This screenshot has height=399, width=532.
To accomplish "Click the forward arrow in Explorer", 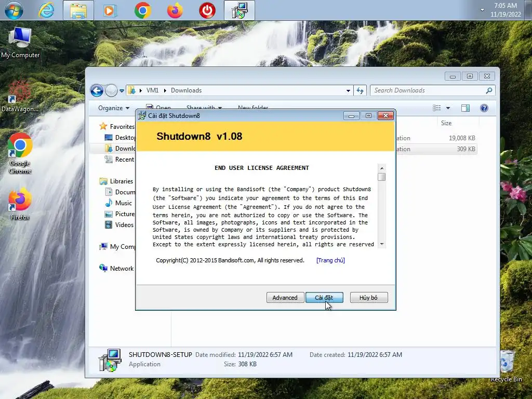I will pos(111,90).
